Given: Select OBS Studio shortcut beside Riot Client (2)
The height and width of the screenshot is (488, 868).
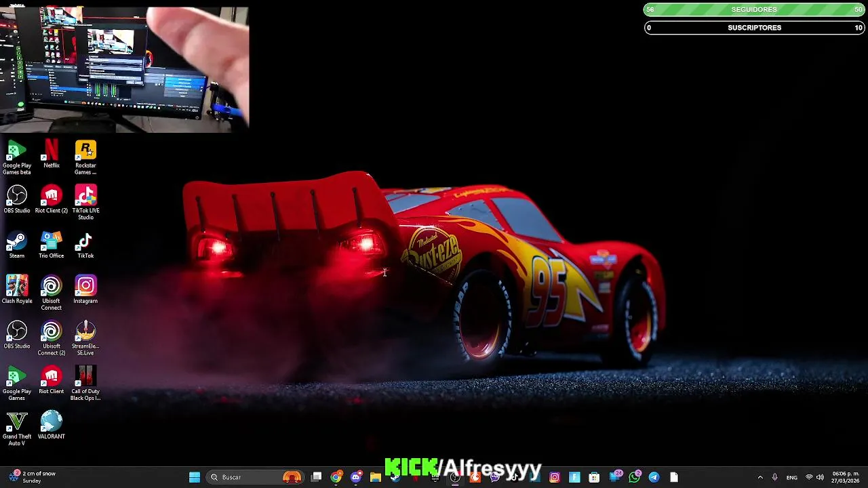Looking at the screenshot, I should [17, 199].
